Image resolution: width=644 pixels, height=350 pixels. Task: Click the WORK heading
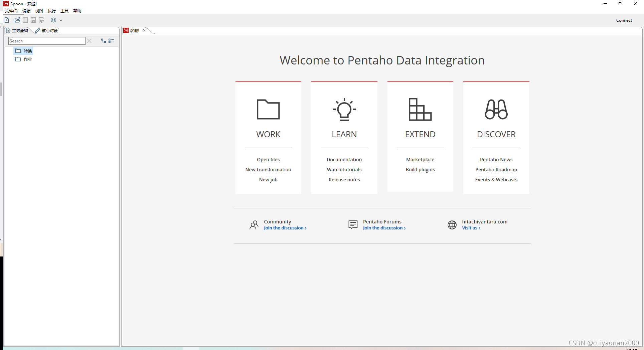268,134
